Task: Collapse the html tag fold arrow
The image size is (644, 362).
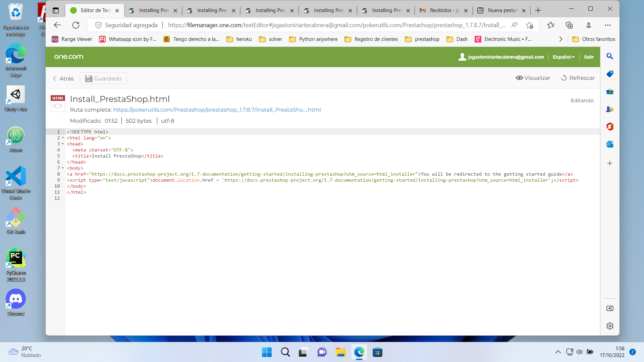Action: [63, 138]
